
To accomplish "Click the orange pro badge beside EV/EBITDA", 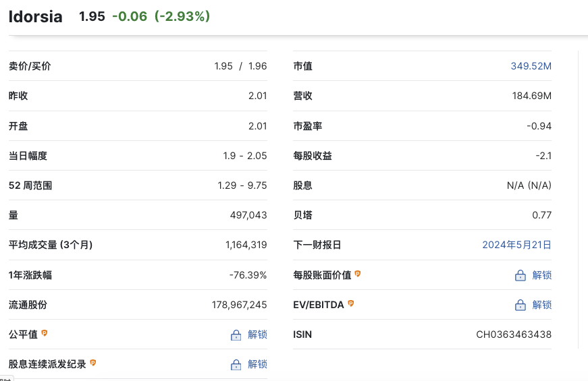I will 351,303.
